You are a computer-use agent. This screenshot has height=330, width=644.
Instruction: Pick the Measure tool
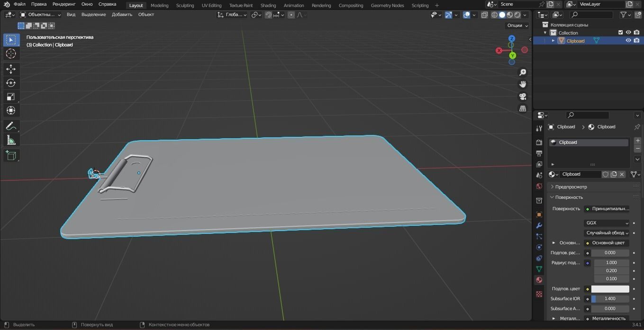[10, 140]
